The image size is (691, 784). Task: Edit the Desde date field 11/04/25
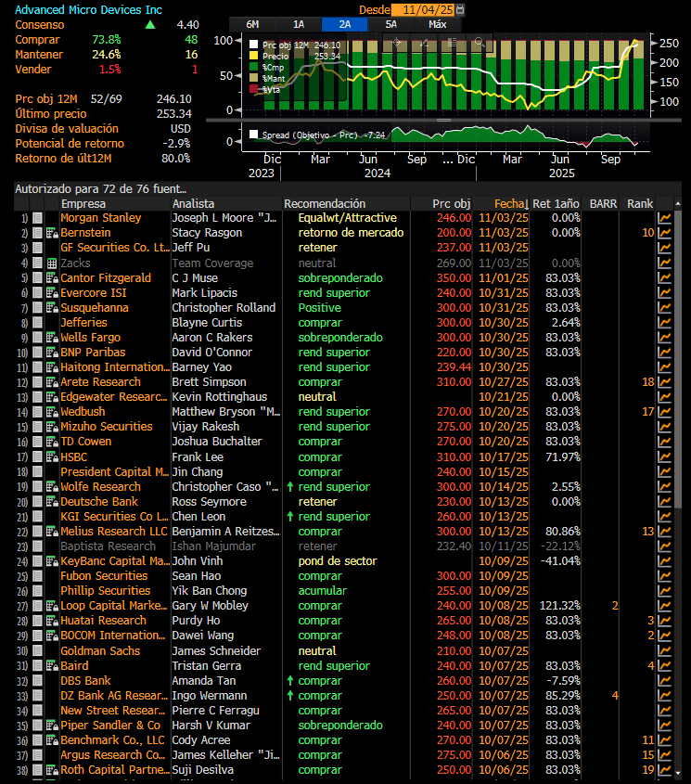[423, 9]
